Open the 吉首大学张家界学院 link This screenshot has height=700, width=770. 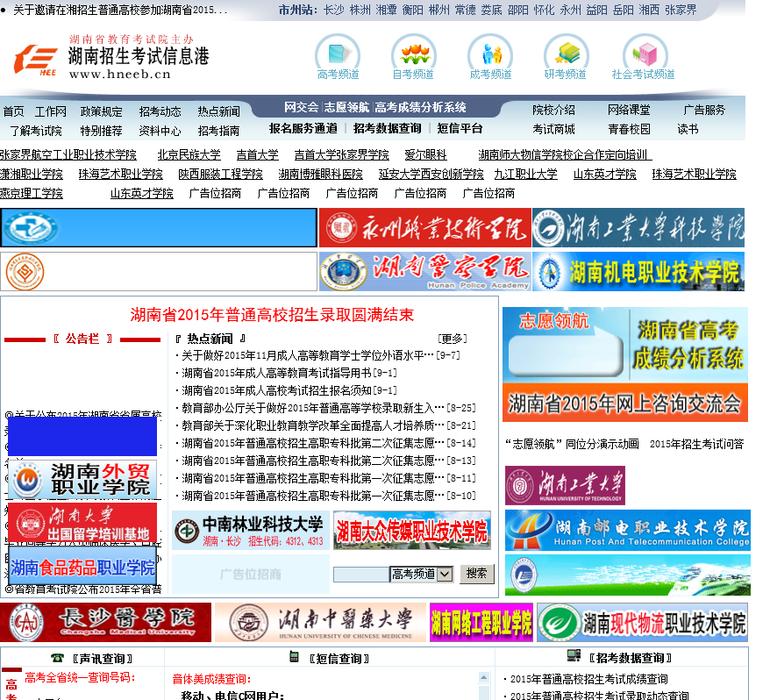[342, 154]
